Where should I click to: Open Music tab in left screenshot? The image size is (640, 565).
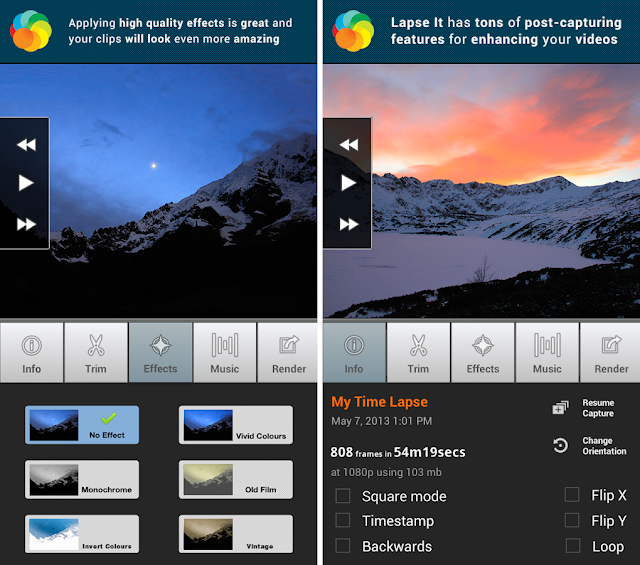(x=225, y=353)
